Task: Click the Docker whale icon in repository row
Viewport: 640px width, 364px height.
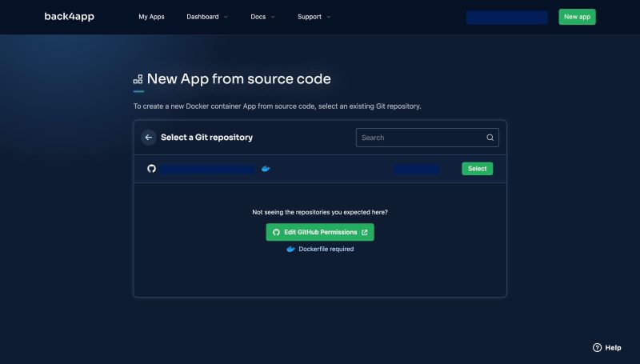Action: pos(266,169)
